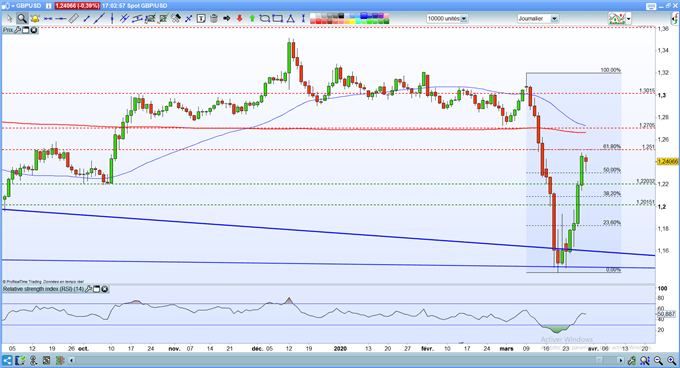Viewport: 680px width, 368px height.
Task: Click the zoom icon beside zoom-out button
Action: 645,360
